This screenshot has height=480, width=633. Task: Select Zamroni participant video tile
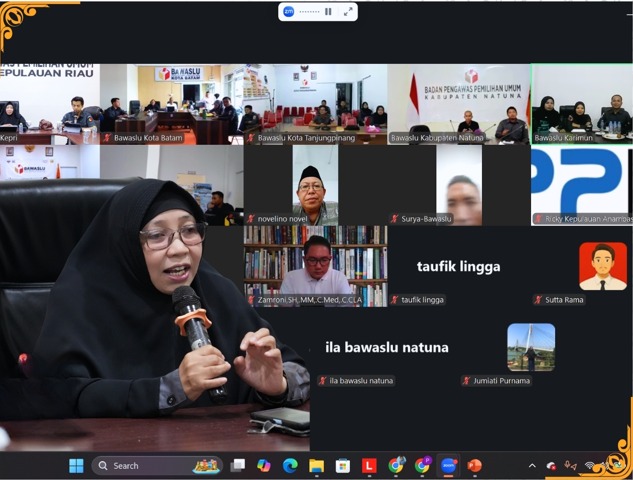click(x=316, y=266)
